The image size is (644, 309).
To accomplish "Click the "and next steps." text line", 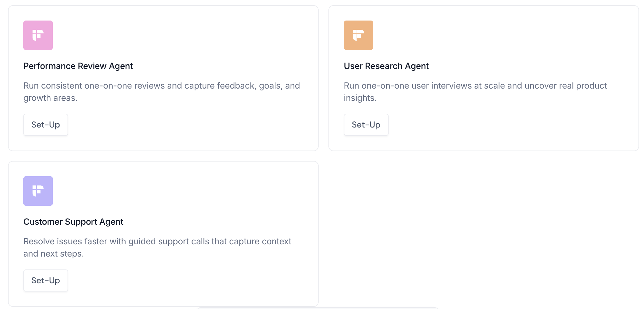I will [53, 254].
